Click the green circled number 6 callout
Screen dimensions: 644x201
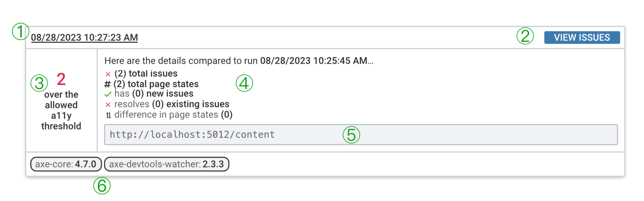coord(102,186)
